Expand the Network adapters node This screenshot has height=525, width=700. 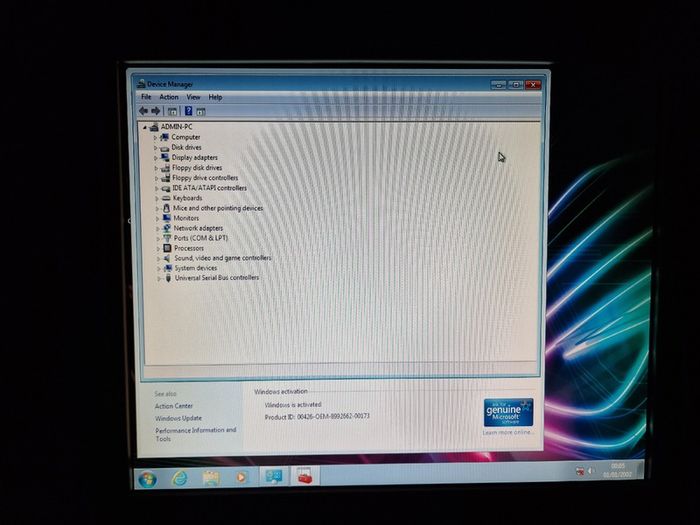tap(158, 229)
